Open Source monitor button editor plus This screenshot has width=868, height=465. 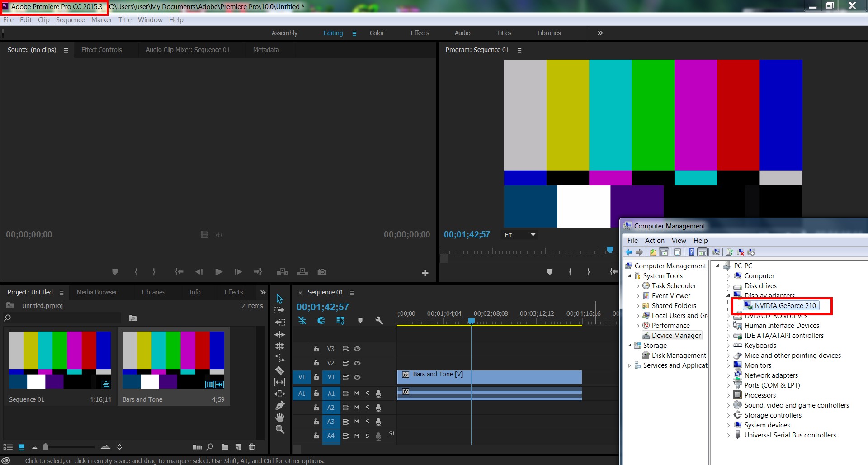coord(425,273)
